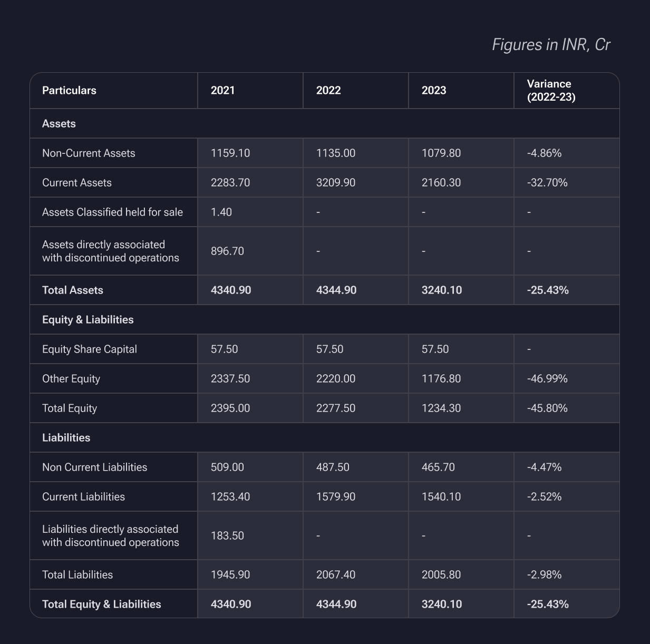The width and height of the screenshot is (650, 644).
Task: Select the Non-Current Assets row label
Action: pos(89,153)
